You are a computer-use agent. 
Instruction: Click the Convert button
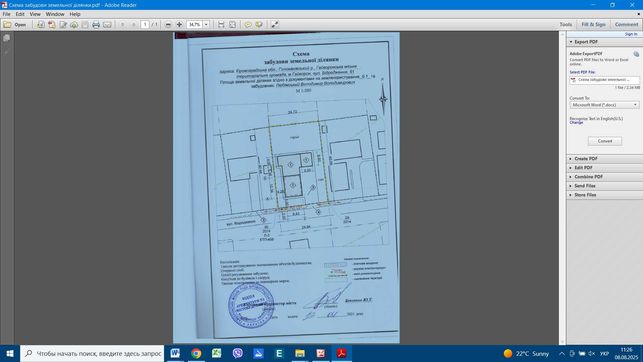(604, 141)
